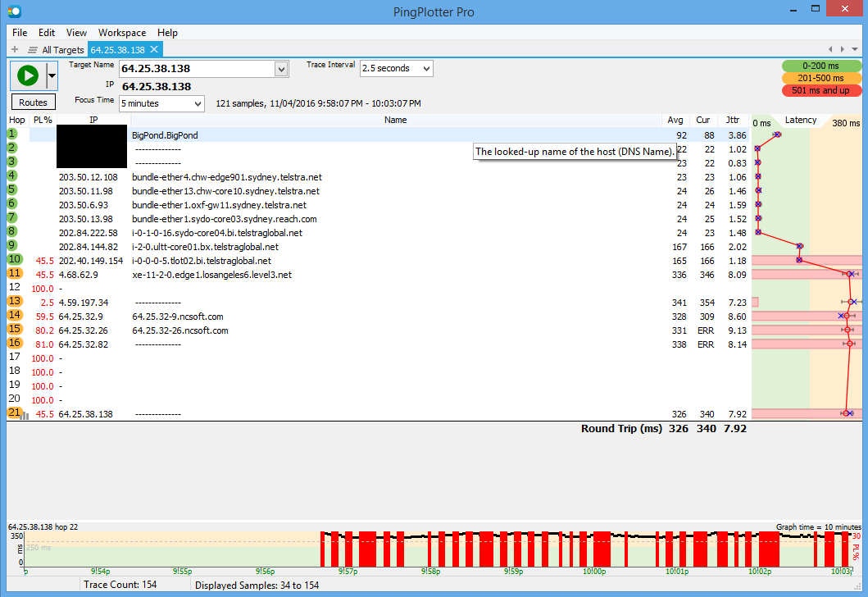
Task: Open the File menu
Action: point(20,33)
